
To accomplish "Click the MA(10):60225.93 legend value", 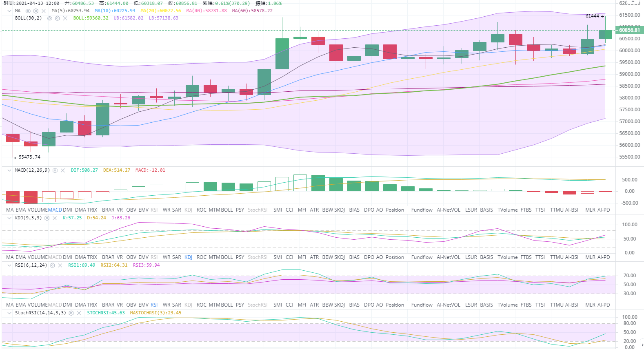I will [x=115, y=11].
